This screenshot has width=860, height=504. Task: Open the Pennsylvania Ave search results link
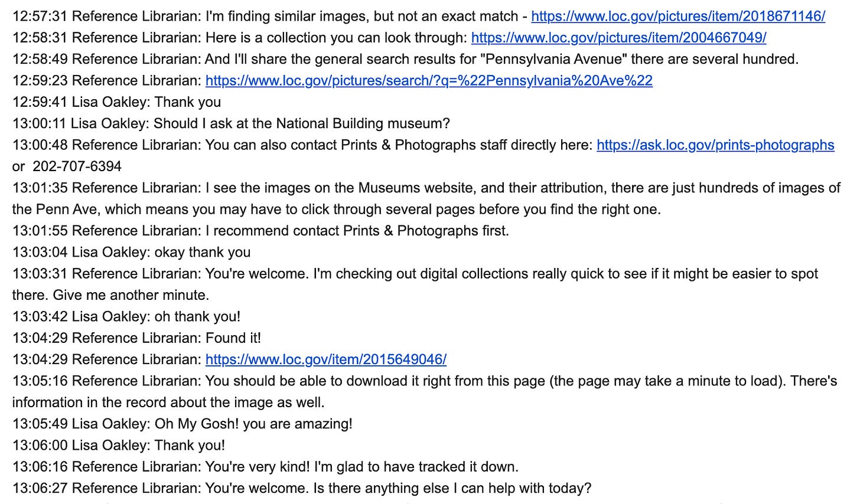[429, 81]
